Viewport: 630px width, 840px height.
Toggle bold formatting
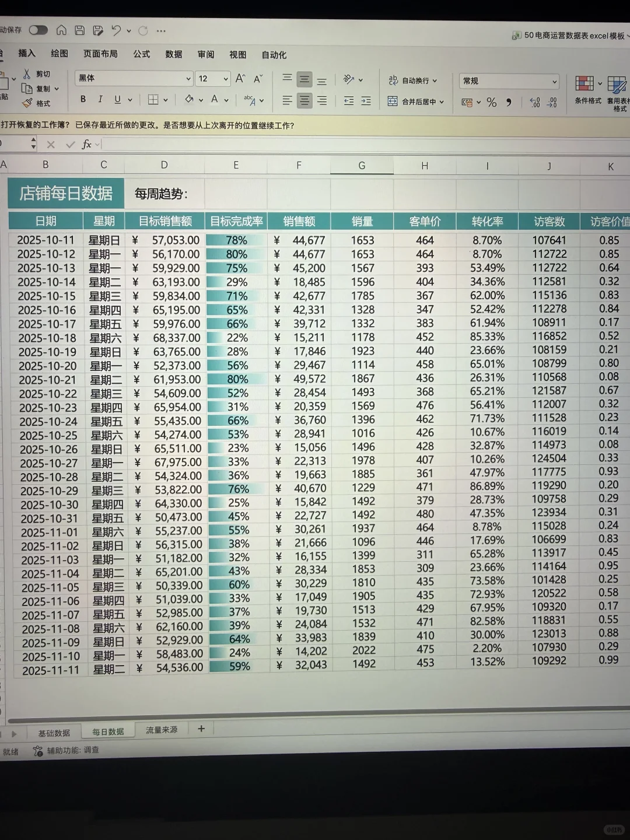pyautogui.click(x=83, y=100)
